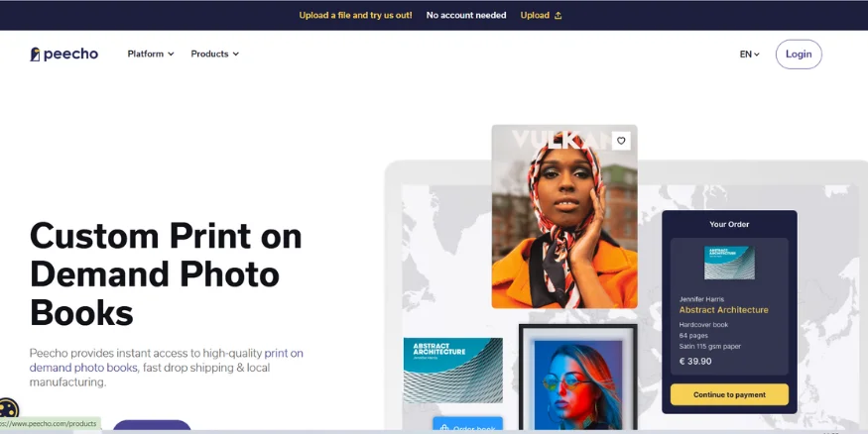The height and width of the screenshot is (434, 868).
Task: Click 'No account needed' banner text
Action: point(466,16)
